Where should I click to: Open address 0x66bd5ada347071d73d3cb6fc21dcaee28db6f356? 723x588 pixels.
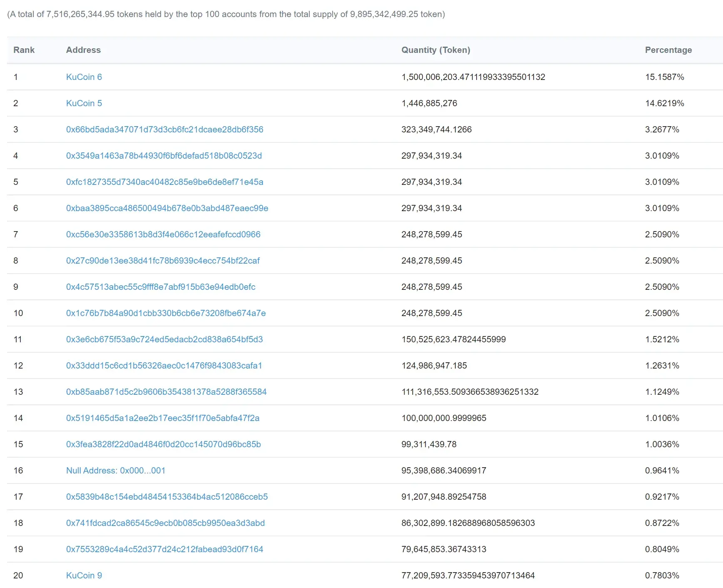pos(164,130)
